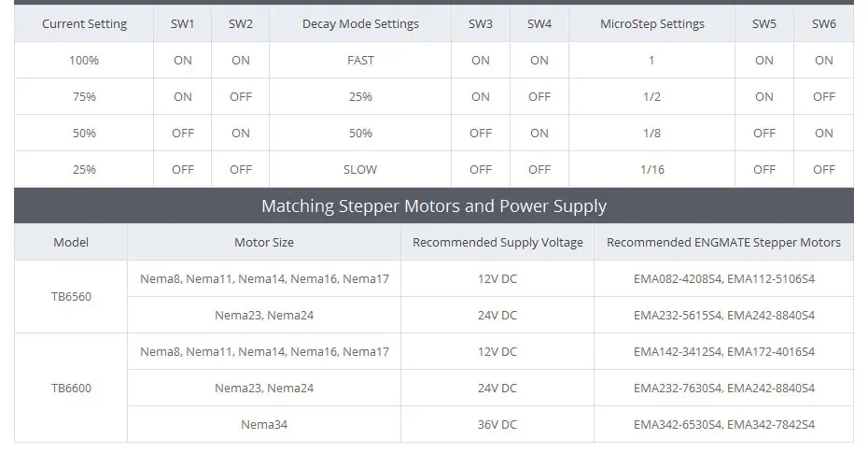Click the 36V DC supply voltage cell
The height and width of the screenshot is (467, 868).
pos(497,424)
